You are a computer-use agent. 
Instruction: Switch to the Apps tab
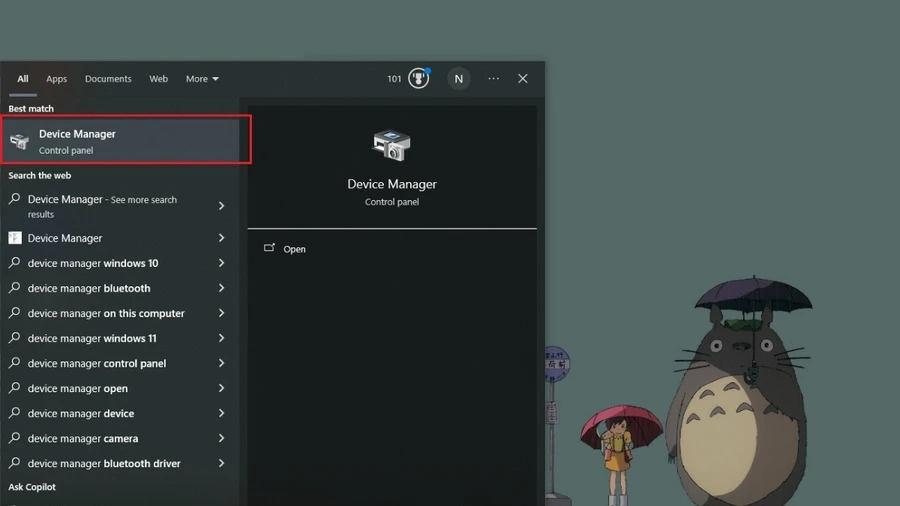(56, 79)
